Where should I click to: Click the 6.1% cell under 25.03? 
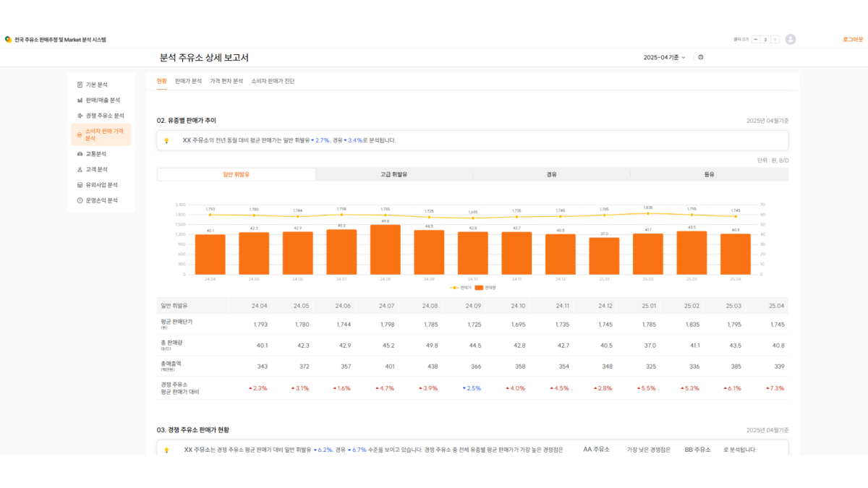pos(731,388)
